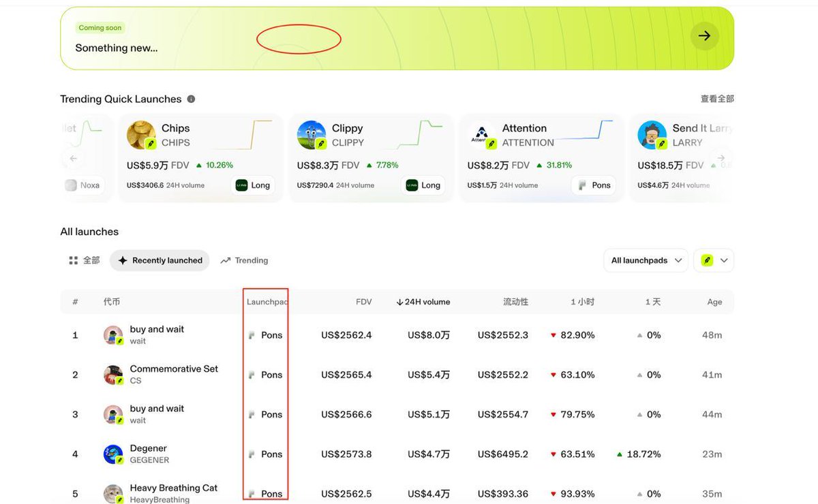Switch to the Trending tab
The image size is (818, 504).
(x=244, y=260)
